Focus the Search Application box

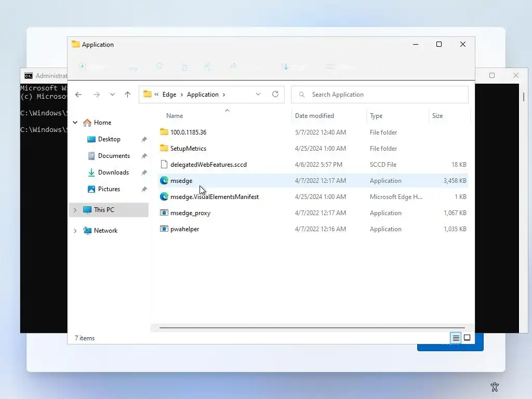click(380, 95)
